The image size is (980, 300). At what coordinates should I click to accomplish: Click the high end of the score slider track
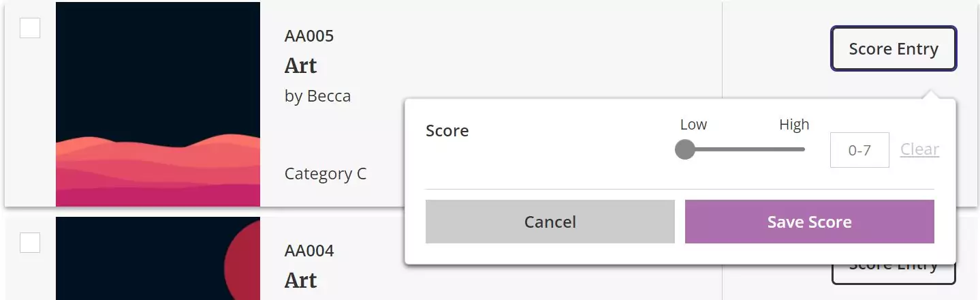pos(802,149)
